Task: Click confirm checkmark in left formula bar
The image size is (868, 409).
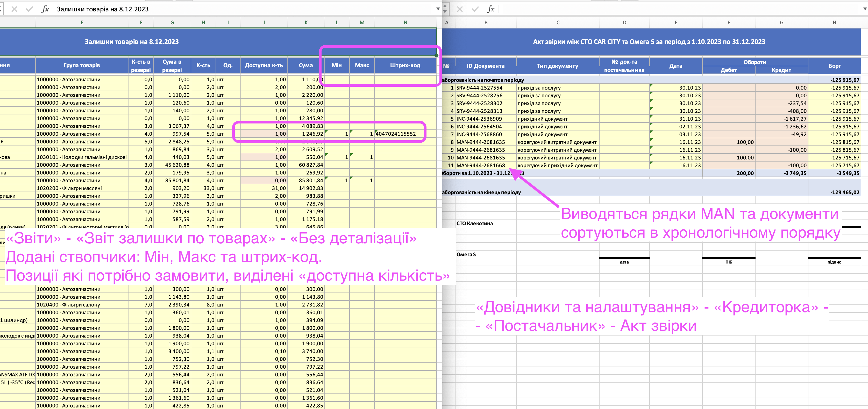Action: point(29,9)
